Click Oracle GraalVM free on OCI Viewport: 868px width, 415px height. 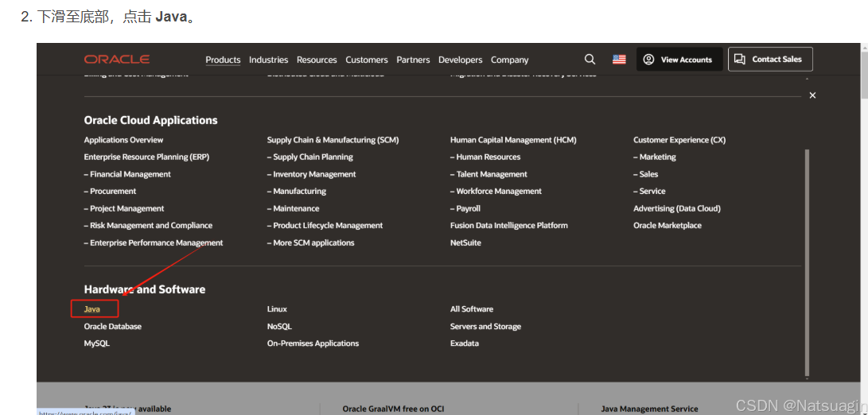pos(393,409)
